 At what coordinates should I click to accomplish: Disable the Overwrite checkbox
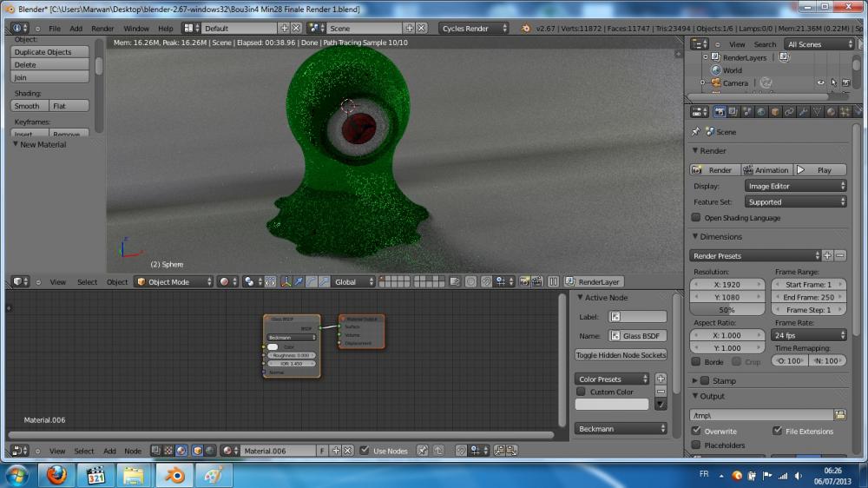click(696, 431)
